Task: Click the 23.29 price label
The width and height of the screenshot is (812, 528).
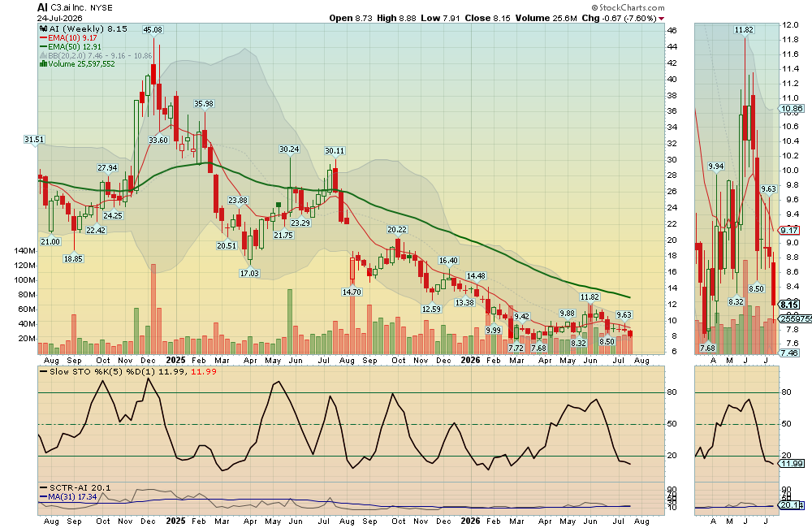Action: click(300, 223)
